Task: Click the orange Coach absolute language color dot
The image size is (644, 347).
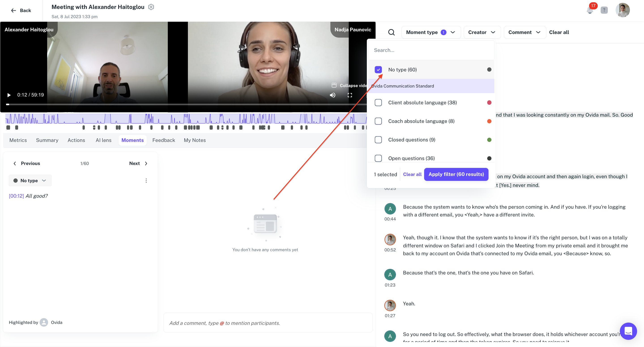Action: pos(489,121)
